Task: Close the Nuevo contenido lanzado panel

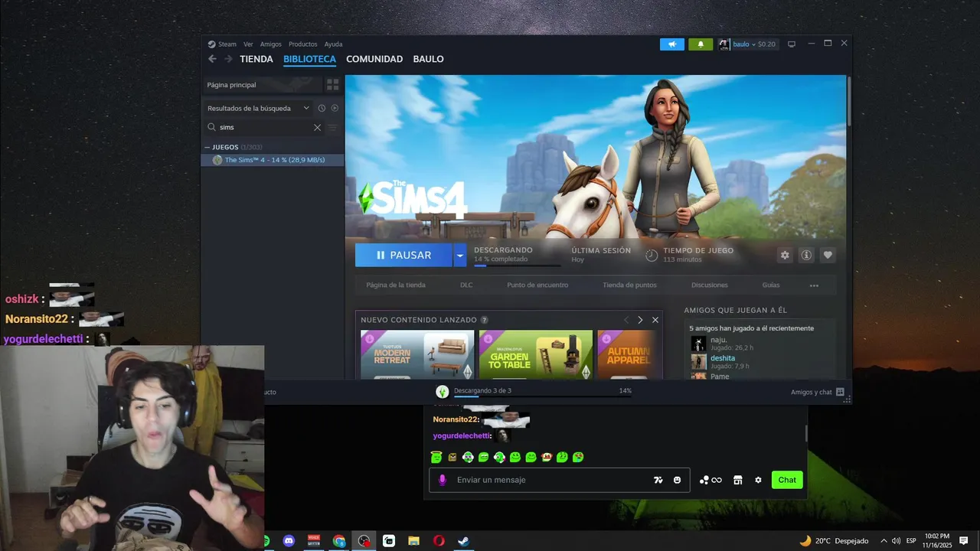Action: point(655,320)
